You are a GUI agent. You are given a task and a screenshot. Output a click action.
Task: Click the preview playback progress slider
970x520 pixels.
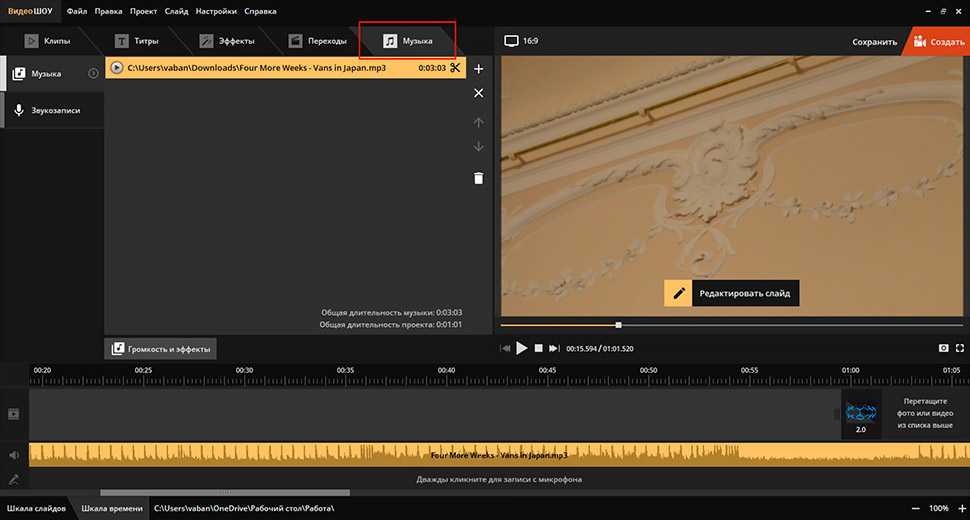(618, 325)
